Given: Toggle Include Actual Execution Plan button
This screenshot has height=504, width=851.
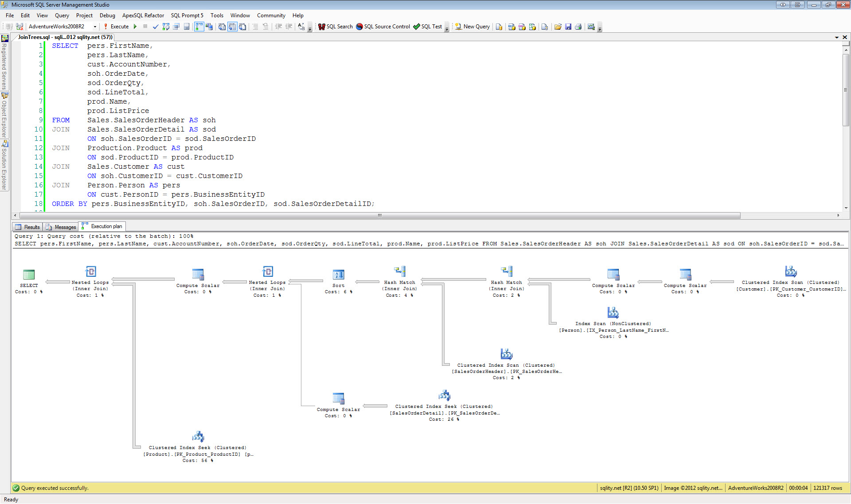Looking at the screenshot, I should point(199,27).
